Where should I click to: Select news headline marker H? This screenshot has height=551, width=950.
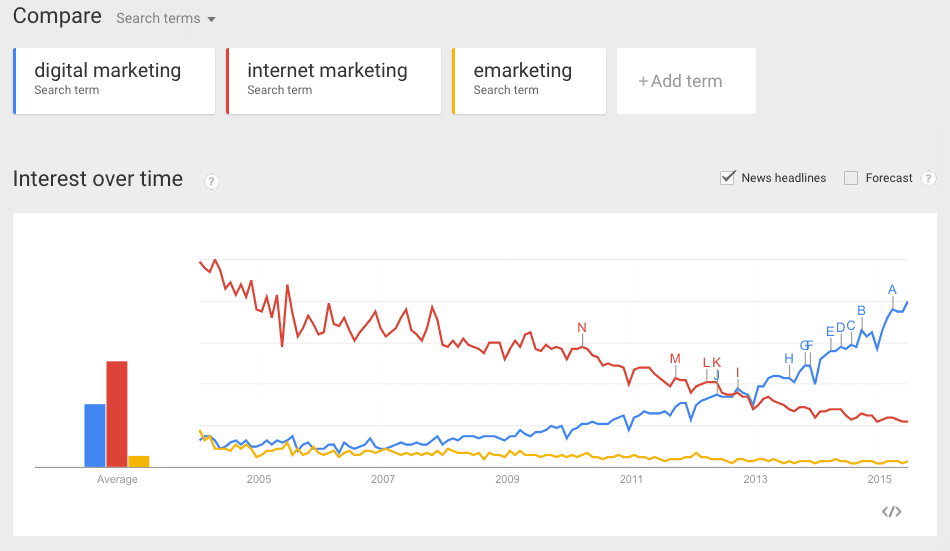tap(789, 359)
